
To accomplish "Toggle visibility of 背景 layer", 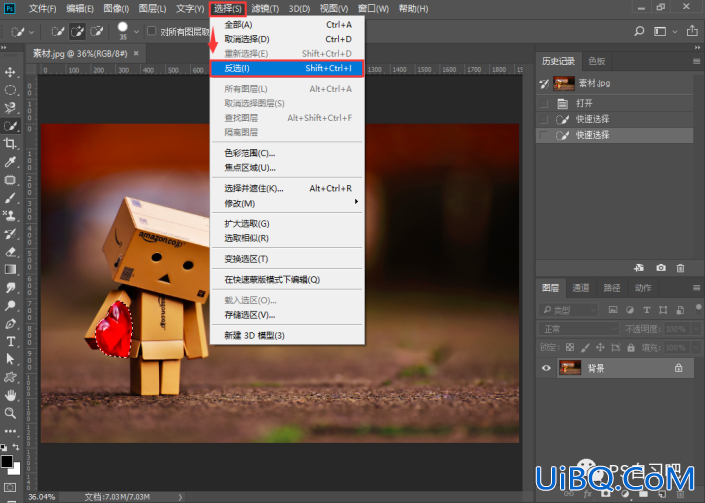I will click(x=546, y=368).
